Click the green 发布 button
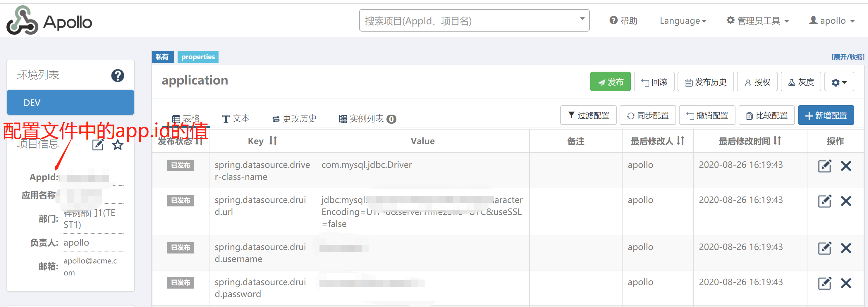The image size is (868, 307). click(610, 82)
